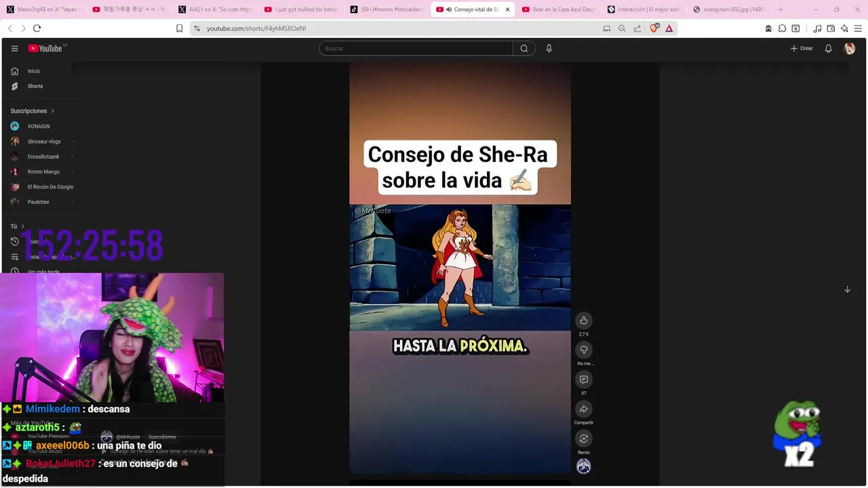This screenshot has width=868, height=488.
Task: Open site settings icon in address bar
Action: click(x=197, y=28)
